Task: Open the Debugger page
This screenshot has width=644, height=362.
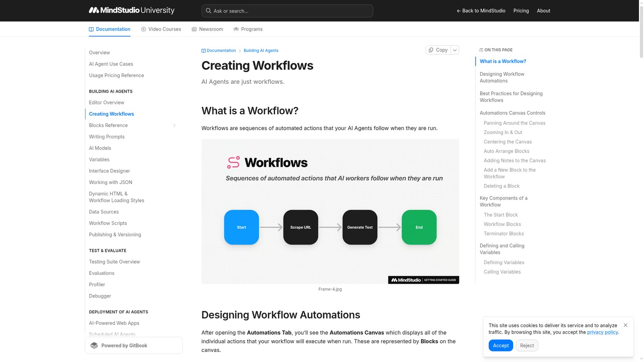Action: (100, 296)
